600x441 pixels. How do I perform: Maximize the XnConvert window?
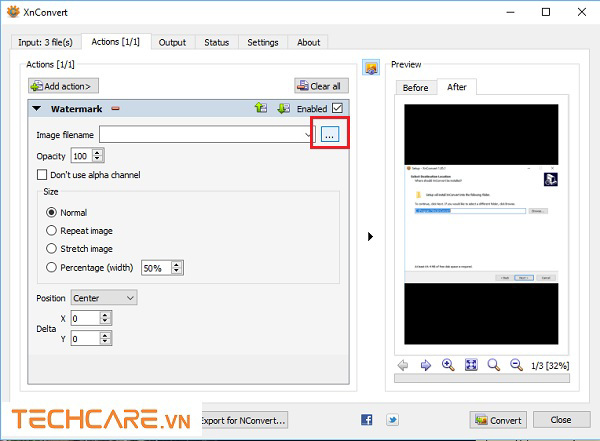tap(546, 12)
